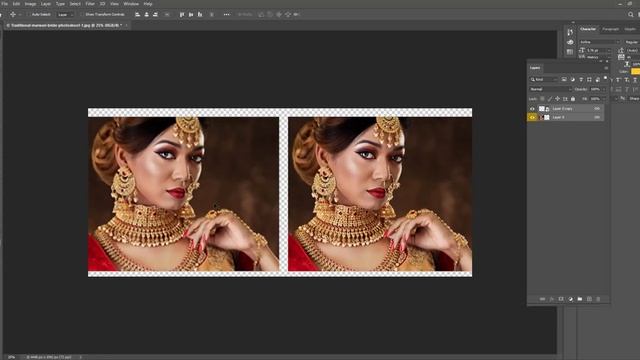The height and width of the screenshot is (360, 640).
Task: Click the align right edges icon
Action: point(156,14)
